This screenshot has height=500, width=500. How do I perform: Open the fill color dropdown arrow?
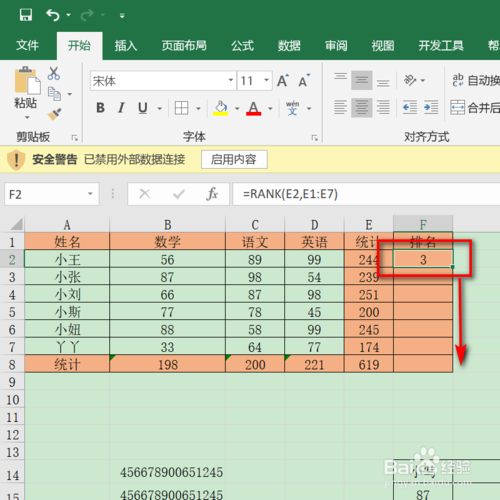pos(237,109)
